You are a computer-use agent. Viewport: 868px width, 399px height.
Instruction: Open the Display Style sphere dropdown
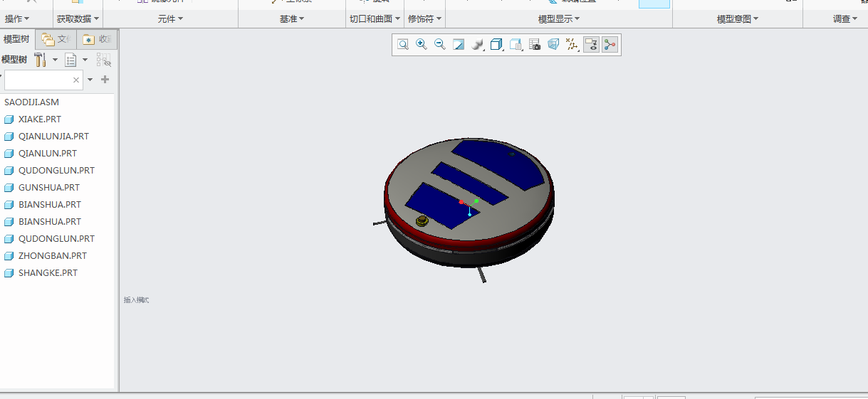tap(478, 45)
